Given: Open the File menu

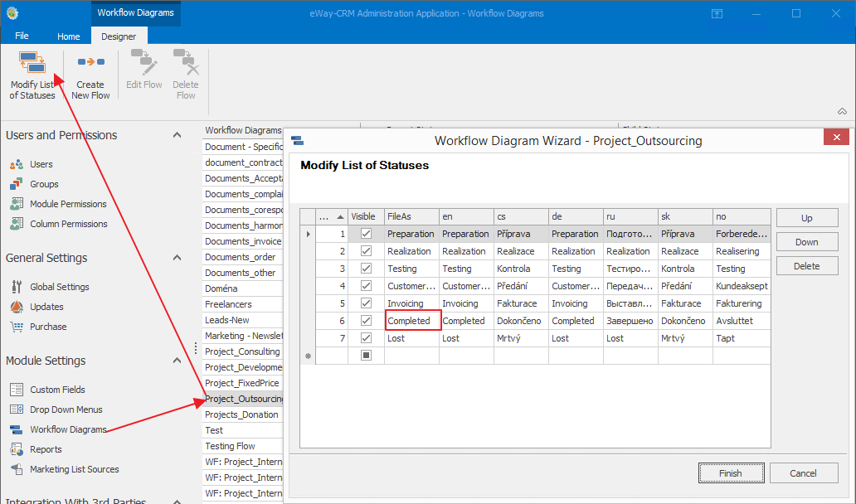Looking at the screenshot, I should point(22,36).
